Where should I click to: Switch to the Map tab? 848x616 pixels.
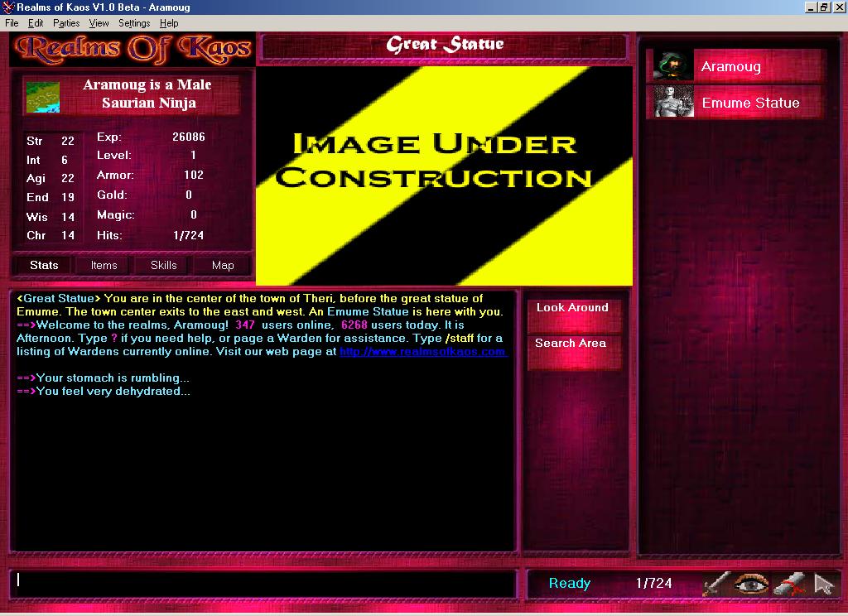pyautogui.click(x=223, y=265)
